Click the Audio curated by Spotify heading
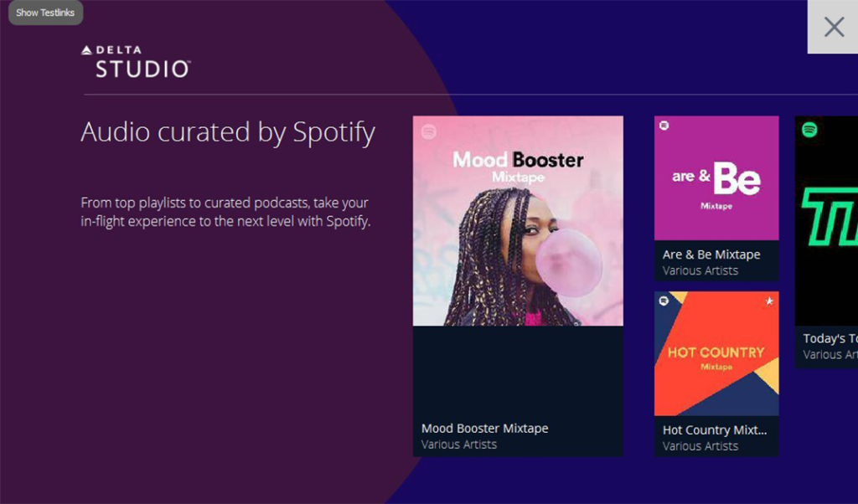The width and height of the screenshot is (858, 504). pyautogui.click(x=228, y=132)
